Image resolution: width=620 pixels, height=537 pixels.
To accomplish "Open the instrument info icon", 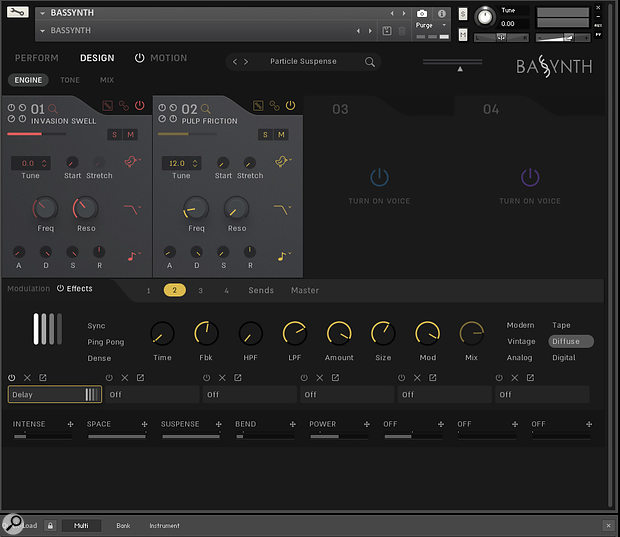I will click(x=442, y=14).
